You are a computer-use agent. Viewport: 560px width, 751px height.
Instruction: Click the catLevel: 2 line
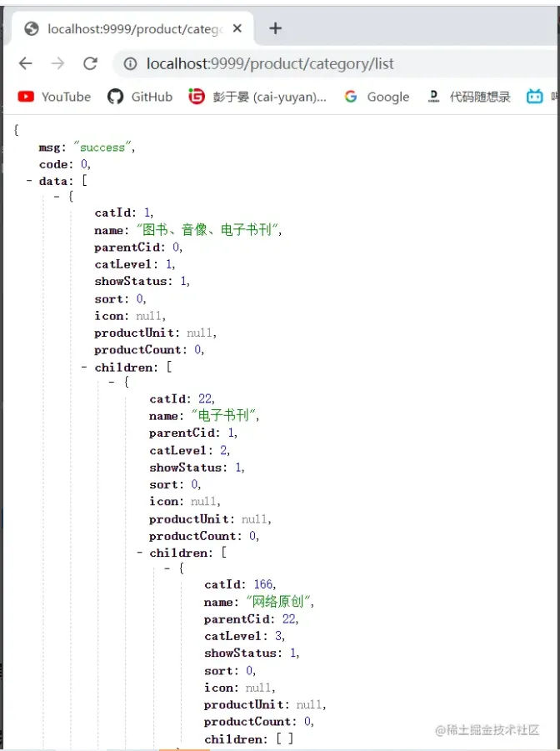[x=190, y=450]
